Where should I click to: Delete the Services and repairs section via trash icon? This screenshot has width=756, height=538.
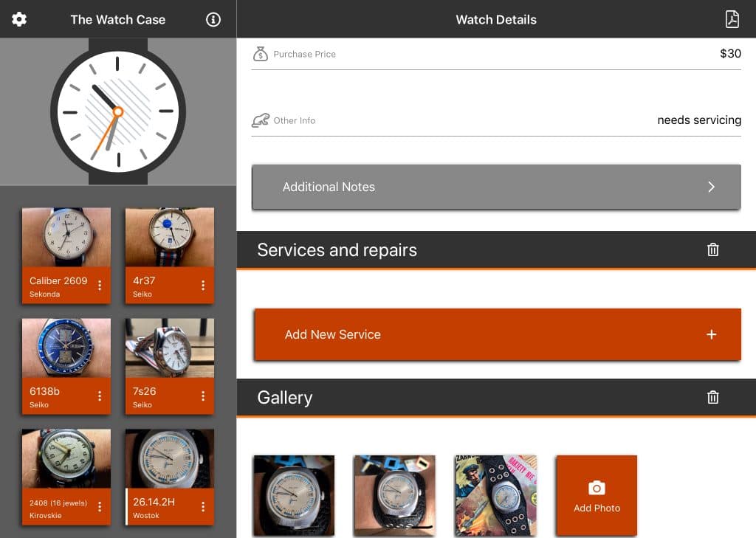712,250
